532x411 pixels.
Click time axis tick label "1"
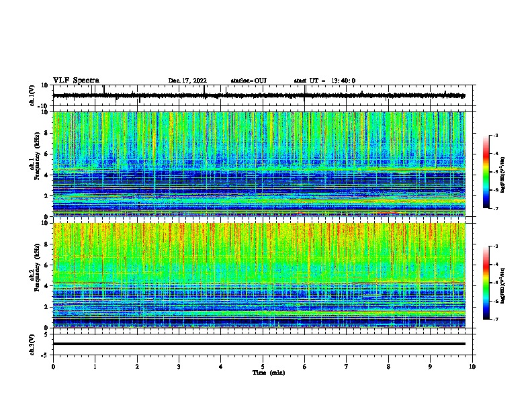(95, 367)
